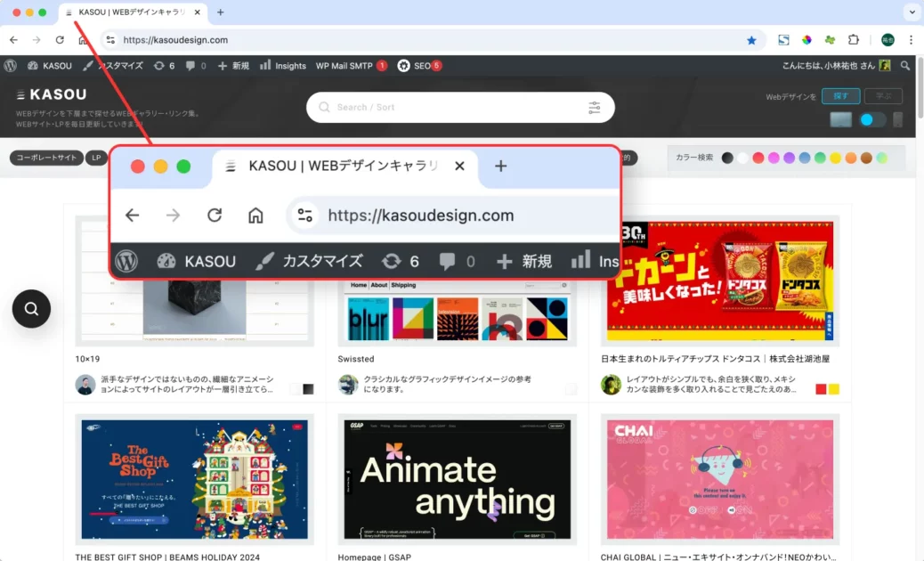Pick the red color search swatch
The image size is (924, 561).
758,158
